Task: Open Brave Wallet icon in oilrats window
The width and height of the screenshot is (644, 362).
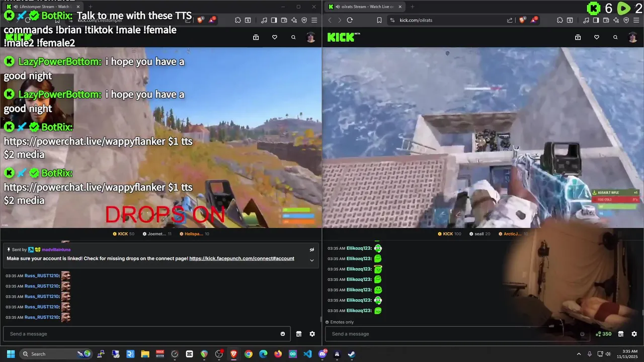Action: click(606, 20)
